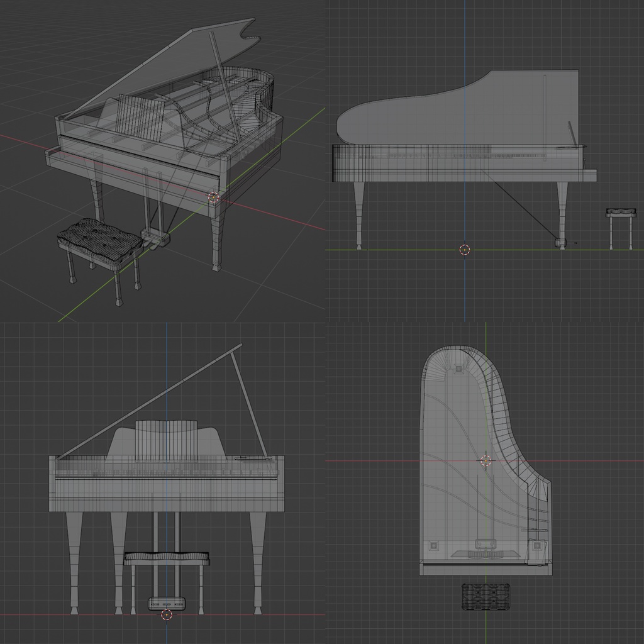Select the tail-end piano leg in side view

click(359, 216)
